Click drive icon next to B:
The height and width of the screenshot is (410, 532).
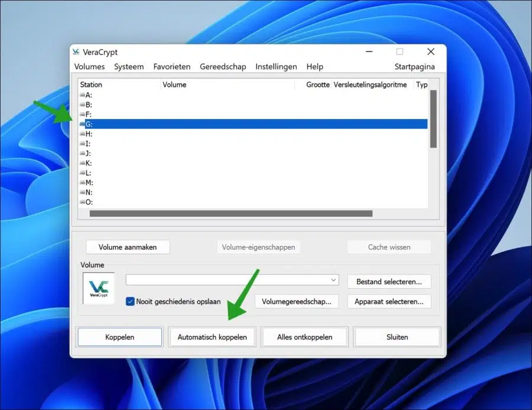[82, 105]
